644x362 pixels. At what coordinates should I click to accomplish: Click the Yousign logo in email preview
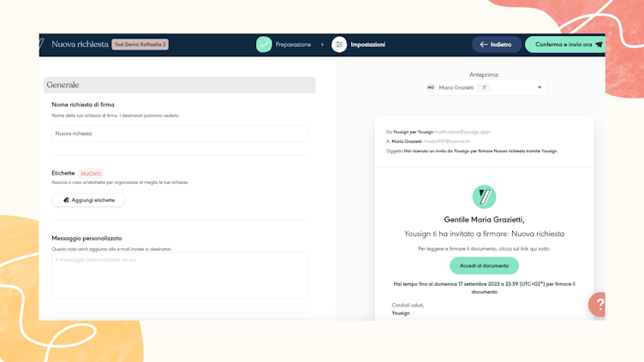click(484, 197)
